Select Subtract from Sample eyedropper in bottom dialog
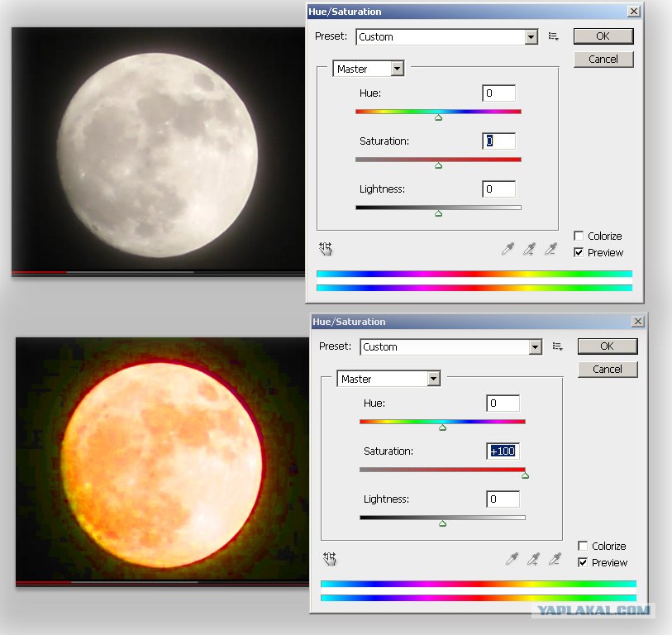Viewport: 672px width, 635px height. pos(555,559)
